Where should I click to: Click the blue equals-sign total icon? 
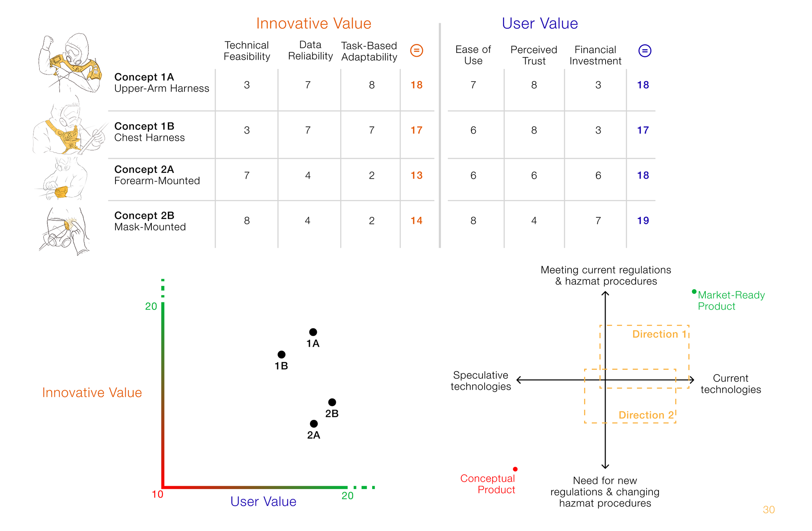point(645,51)
